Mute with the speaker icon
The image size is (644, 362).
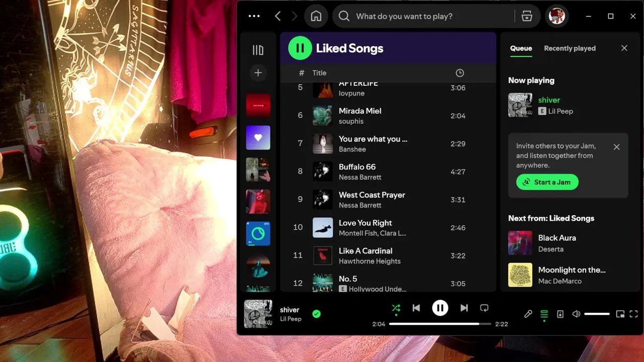pos(576,314)
